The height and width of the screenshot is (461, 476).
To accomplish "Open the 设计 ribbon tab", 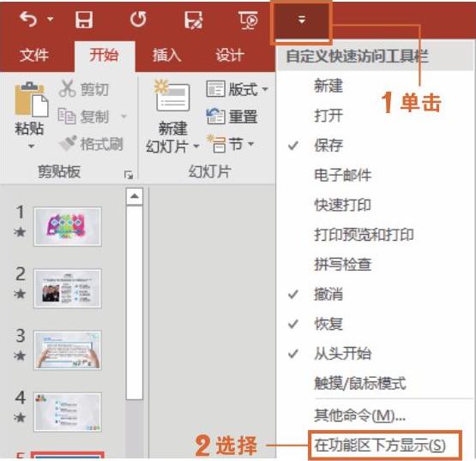I will (230, 56).
